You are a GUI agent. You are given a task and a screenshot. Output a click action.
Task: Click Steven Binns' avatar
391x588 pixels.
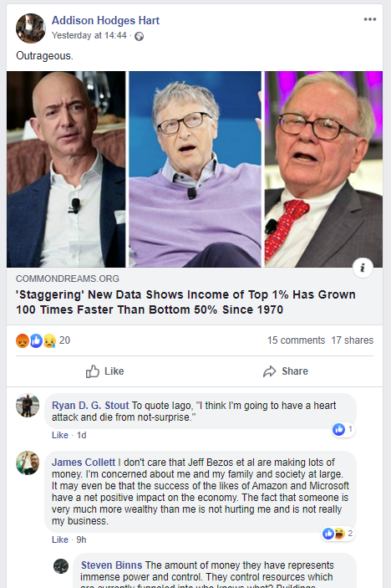pos(61,566)
